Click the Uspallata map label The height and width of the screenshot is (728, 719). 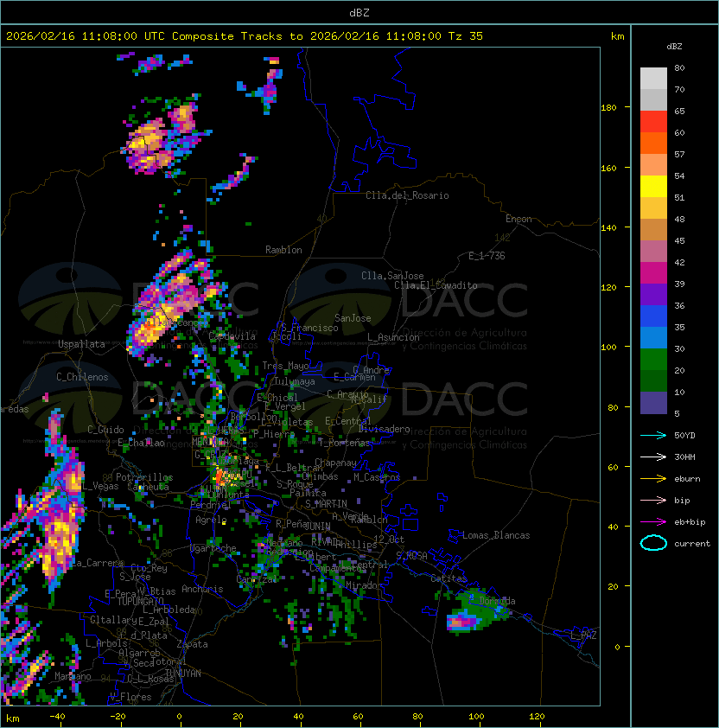81,344
